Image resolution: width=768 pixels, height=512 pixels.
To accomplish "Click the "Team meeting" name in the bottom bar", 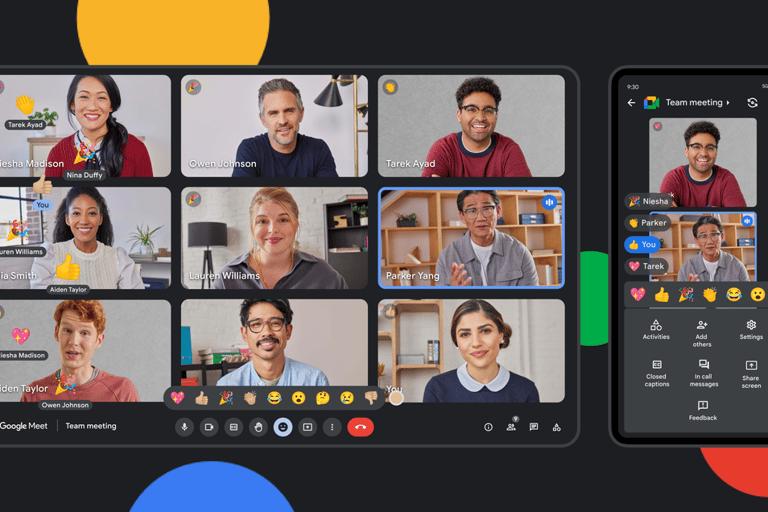I will [91, 426].
